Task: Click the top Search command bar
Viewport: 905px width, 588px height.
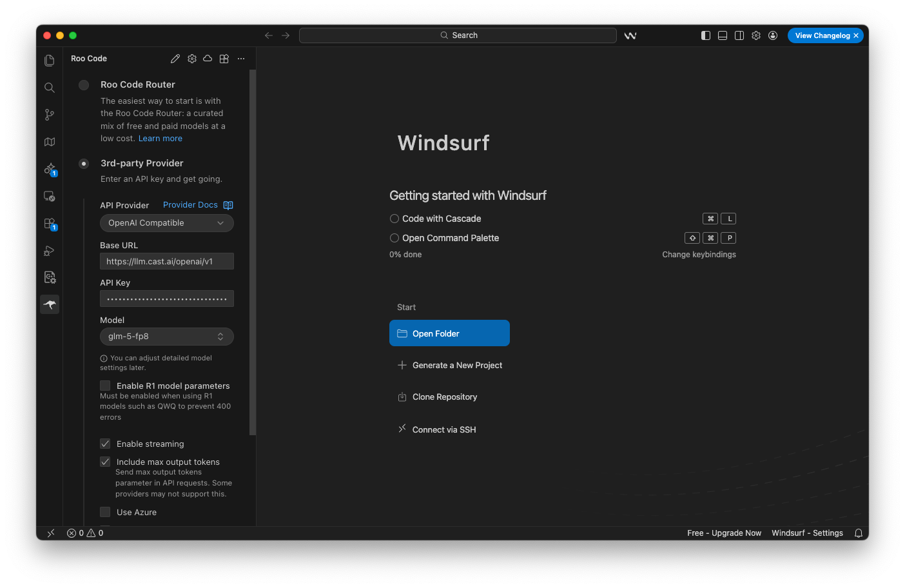Action: click(x=458, y=35)
